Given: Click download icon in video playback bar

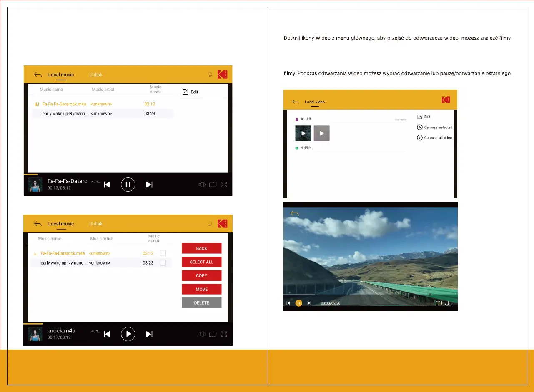Looking at the screenshot, I should 449,303.
